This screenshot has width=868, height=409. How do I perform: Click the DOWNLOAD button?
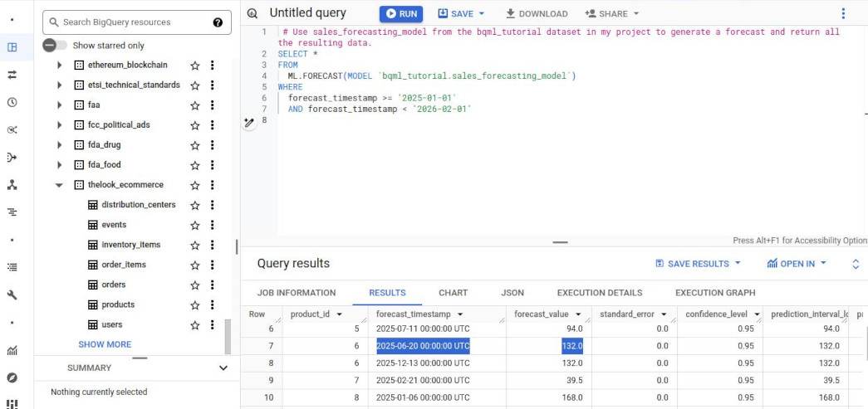(537, 14)
